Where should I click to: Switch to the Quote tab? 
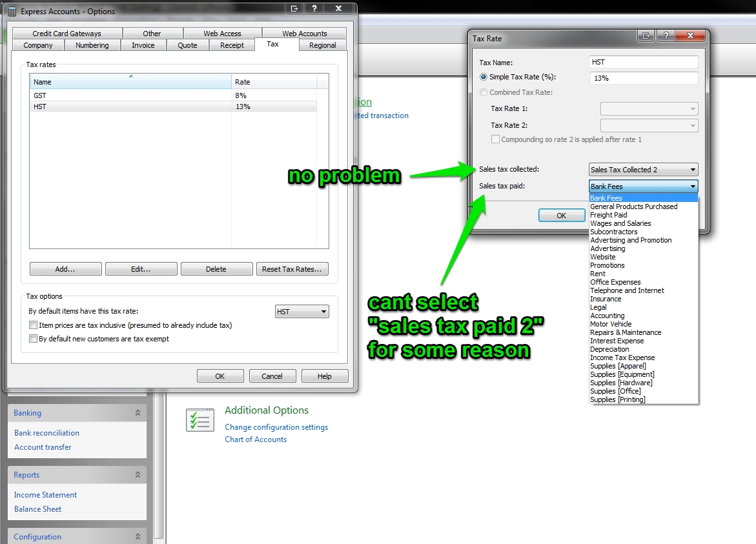coord(188,45)
